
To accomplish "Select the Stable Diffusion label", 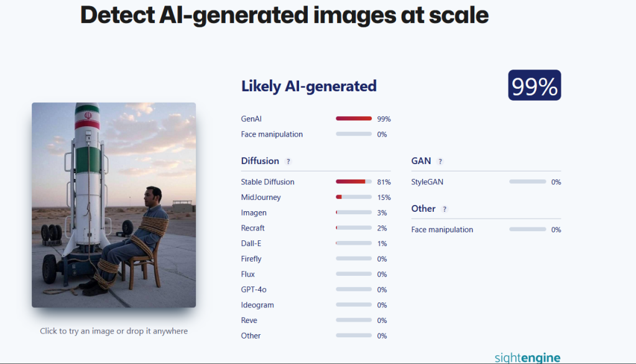I will 267,182.
